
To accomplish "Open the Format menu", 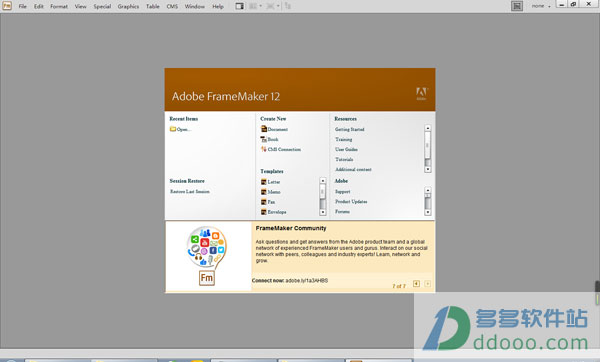I will (59, 6).
